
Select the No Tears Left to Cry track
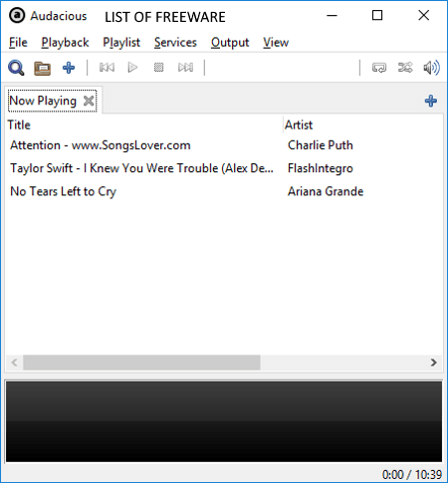63,191
